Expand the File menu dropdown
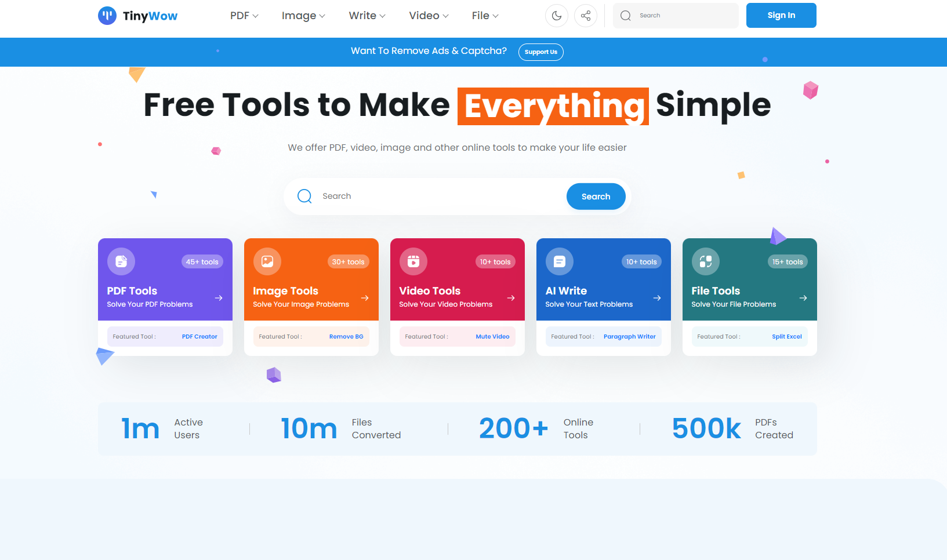947x560 pixels. point(485,16)
